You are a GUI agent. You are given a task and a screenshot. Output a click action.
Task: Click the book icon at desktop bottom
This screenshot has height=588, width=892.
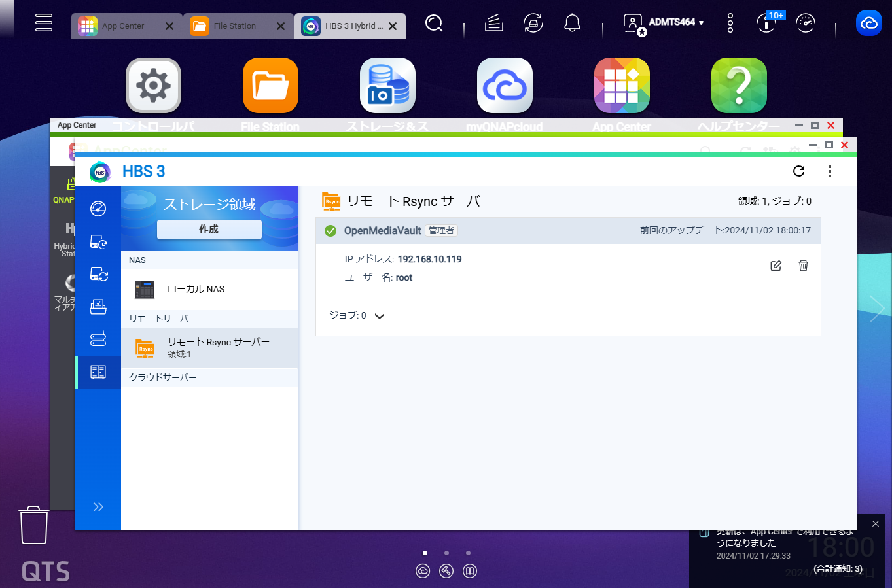click(x=470, y=571)
